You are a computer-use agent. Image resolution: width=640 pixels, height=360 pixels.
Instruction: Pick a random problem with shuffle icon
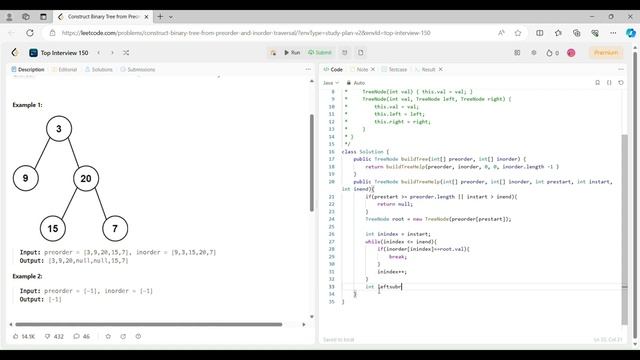point(126,53)
